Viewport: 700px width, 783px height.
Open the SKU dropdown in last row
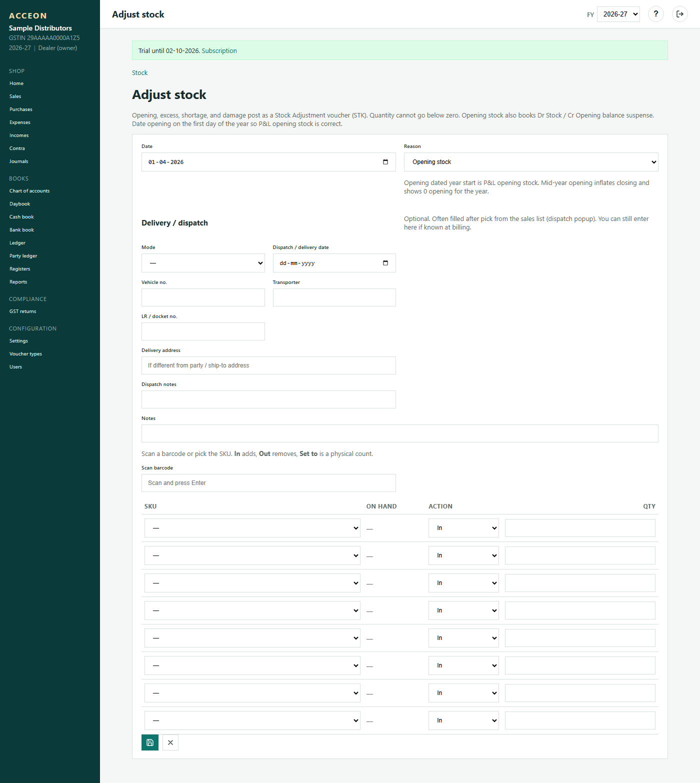252,720
